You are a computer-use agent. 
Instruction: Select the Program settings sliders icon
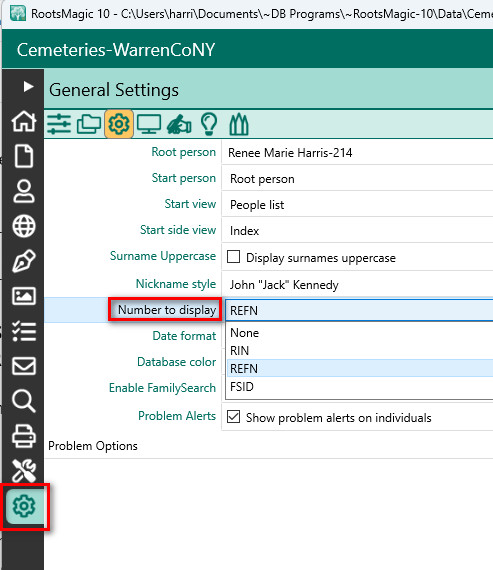tap(59, 124)
